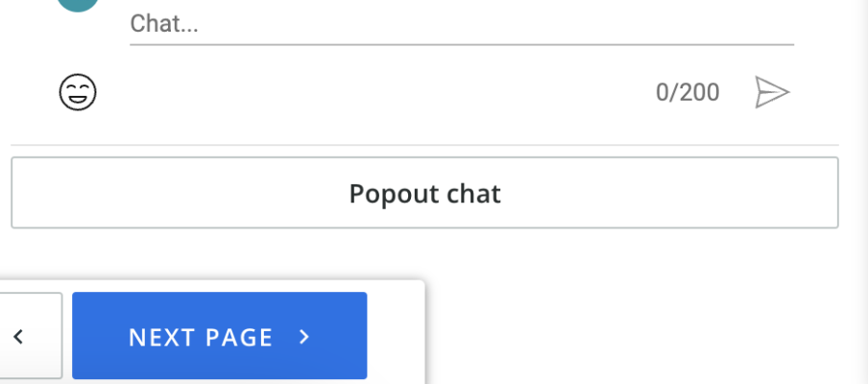Image resolution: width=868 pixels, height=384 pixels.
Task: Go back using the previous page chevron
Action: point(19,337)
